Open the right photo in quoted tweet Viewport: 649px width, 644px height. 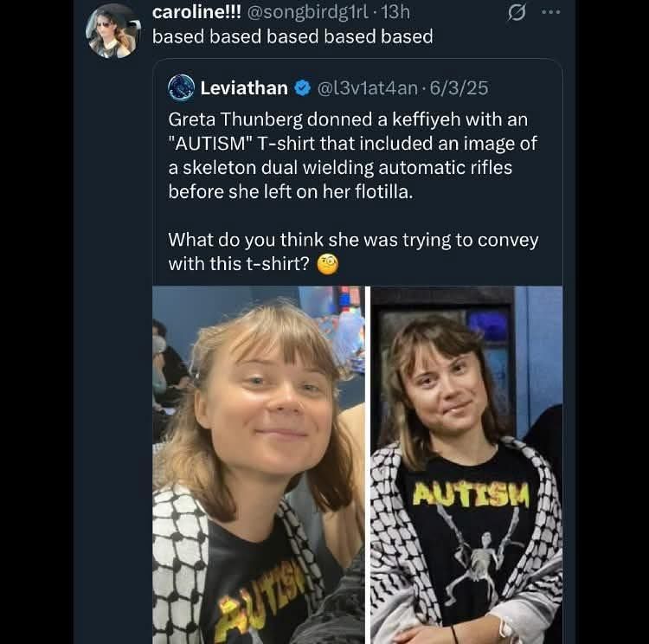[x=466, y=464]
